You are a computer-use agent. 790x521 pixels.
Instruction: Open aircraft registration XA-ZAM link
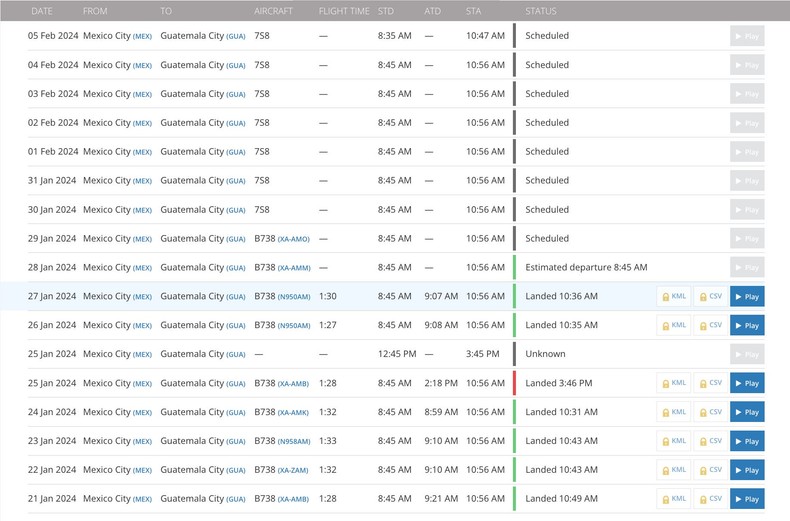point(294,470)
